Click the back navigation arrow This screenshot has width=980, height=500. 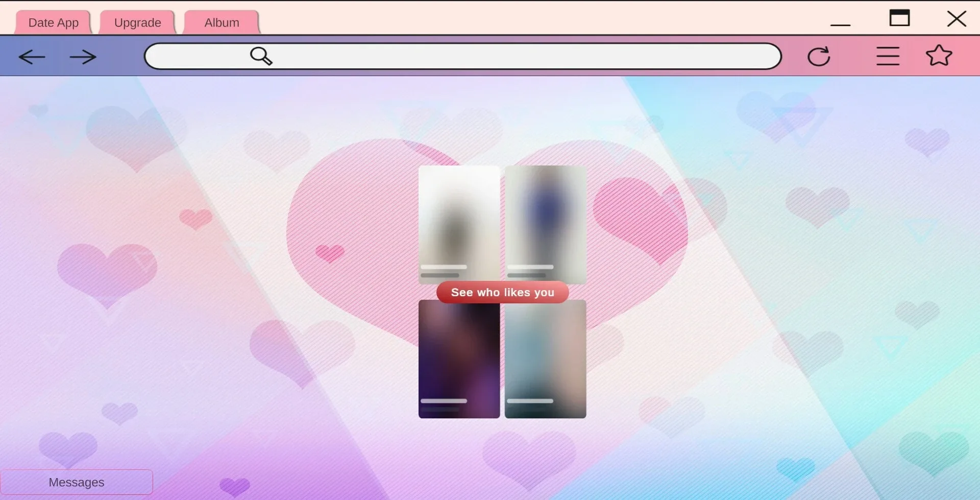point(32,57)
